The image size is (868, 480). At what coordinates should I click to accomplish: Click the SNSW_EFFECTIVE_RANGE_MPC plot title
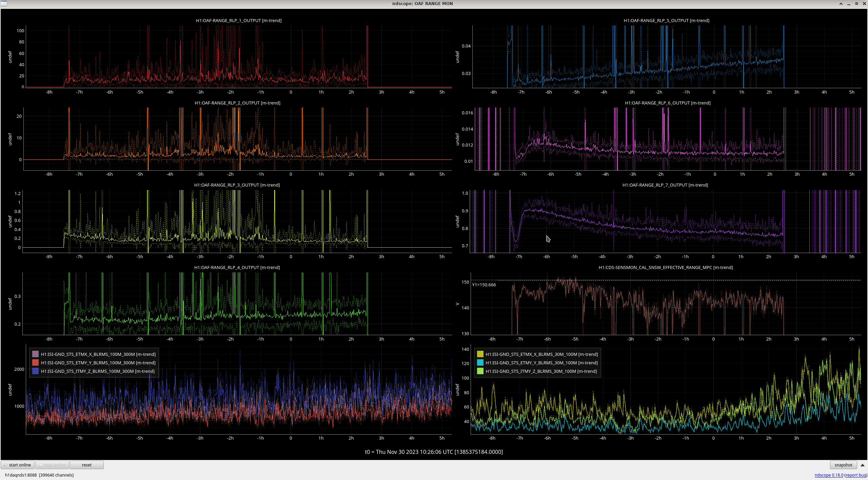pos(666,267)
